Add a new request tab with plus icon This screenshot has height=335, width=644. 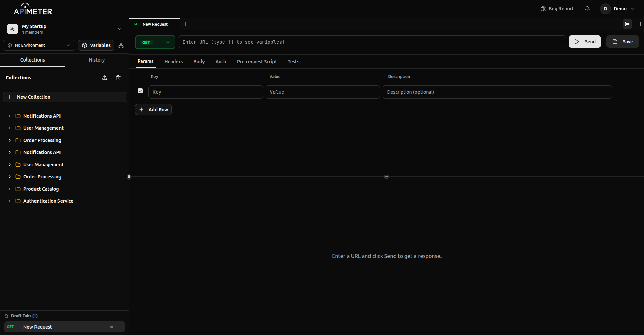pyautogui.click(x=185, y=24)
